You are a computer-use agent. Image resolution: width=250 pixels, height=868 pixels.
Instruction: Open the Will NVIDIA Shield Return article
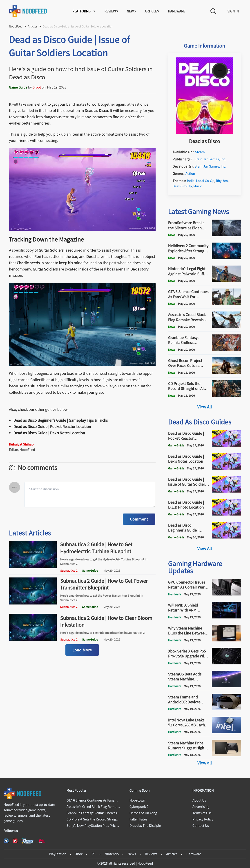click(184, 608)
